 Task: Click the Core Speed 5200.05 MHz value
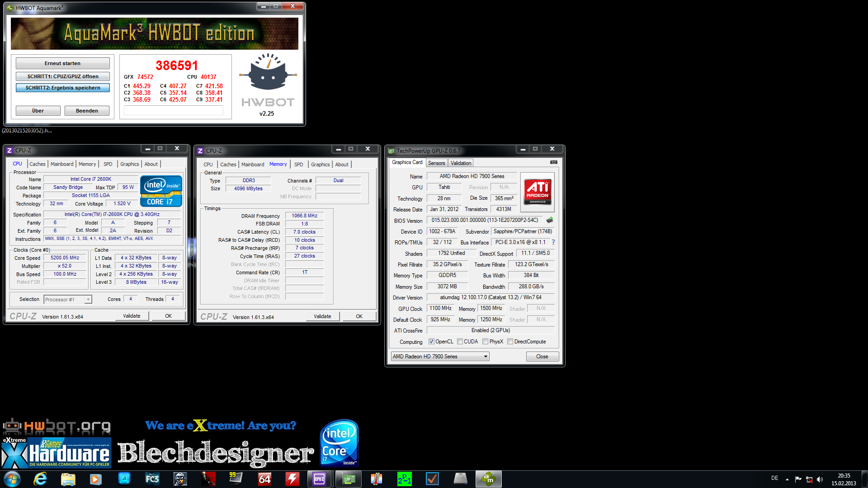[x=65, y=258]
